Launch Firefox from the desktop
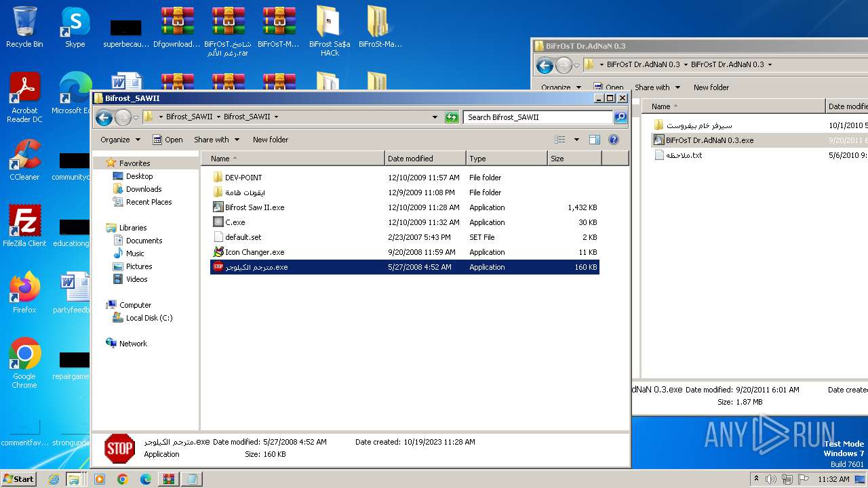Screen dimensions: 868x488 click(x=24, y=292)
